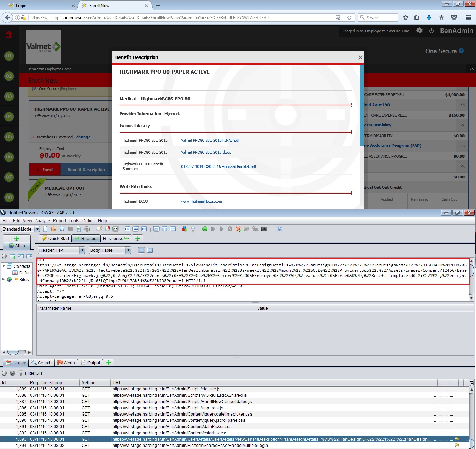Click New Context icon in Sites panel

click(13, 256)
